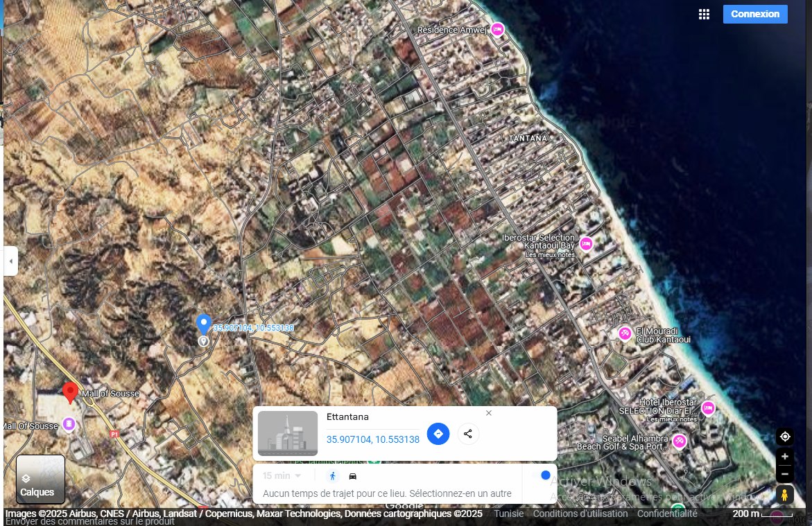The width and height of the screenshot is (812, 526).
Task: Select the red Mall of Sousse pin
Action: (x=69, y=392)
